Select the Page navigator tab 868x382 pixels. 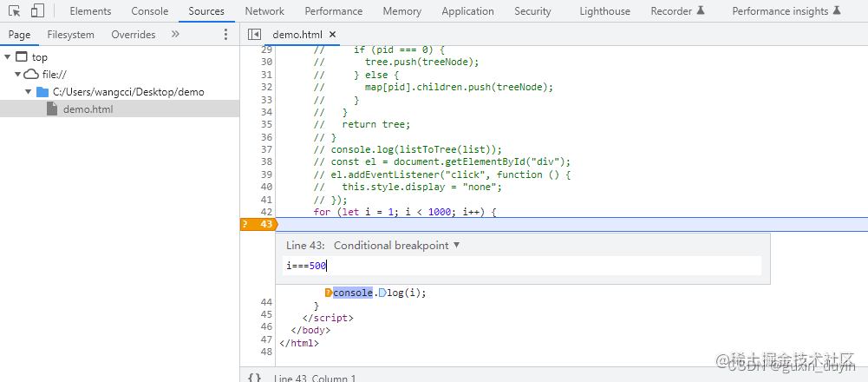19,35
